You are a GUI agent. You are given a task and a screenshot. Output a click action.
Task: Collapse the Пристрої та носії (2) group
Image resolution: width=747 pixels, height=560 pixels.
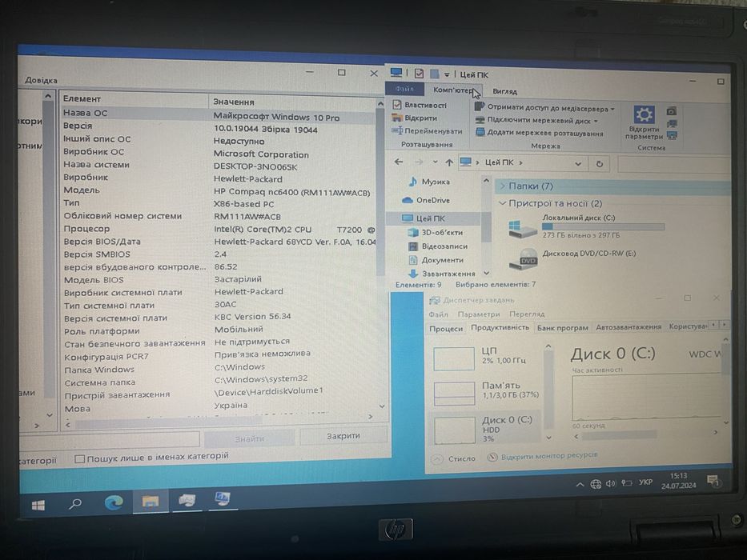pos(502,203)
